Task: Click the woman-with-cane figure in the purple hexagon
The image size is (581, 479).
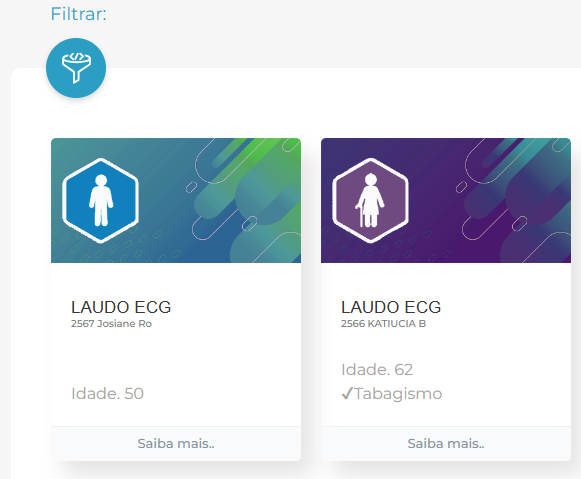Action: [370, 200]
